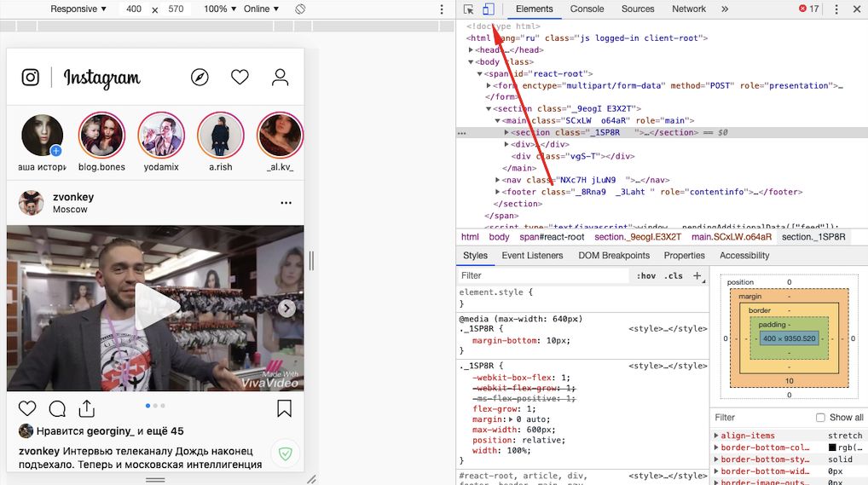Click the span#react-root breadcrumb
The width and height of the screenshot is (868, 485).
coord(552,237)
